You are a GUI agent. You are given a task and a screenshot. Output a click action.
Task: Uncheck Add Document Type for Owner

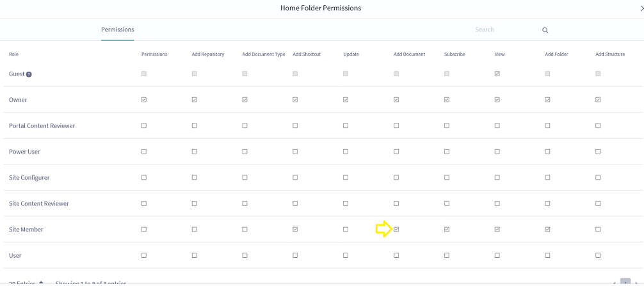(245, 100)
